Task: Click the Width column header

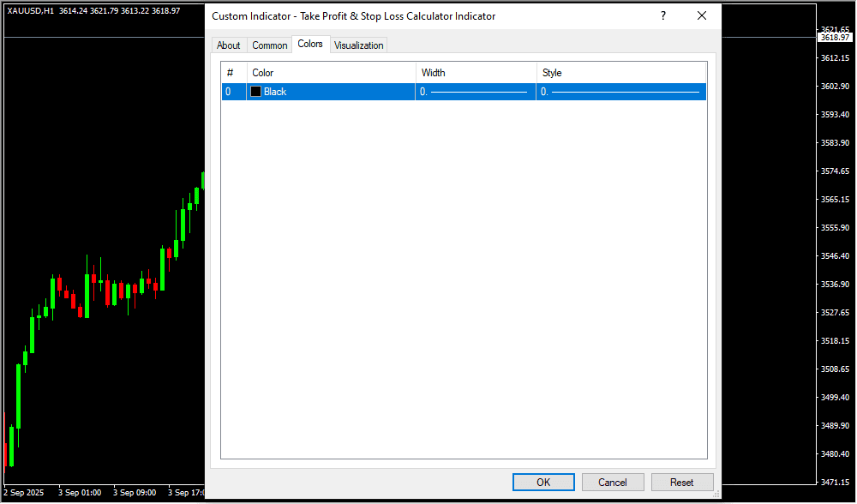Action: pyautogui.click(x=476, y=73)
